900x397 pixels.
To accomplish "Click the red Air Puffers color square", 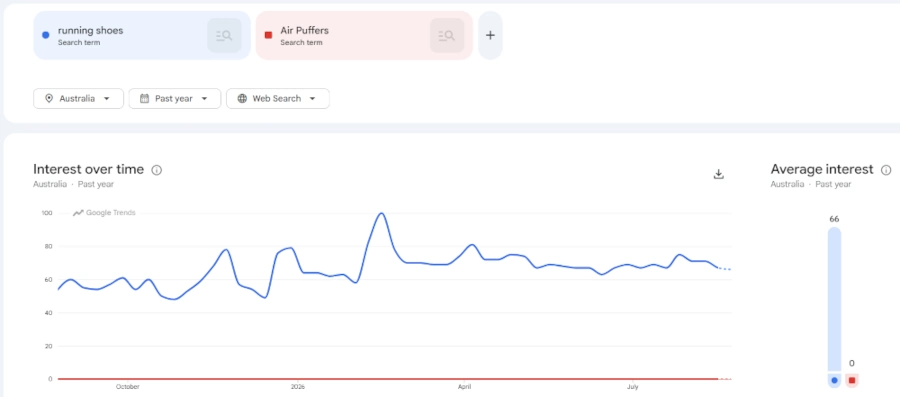I will tap(268, 35).
